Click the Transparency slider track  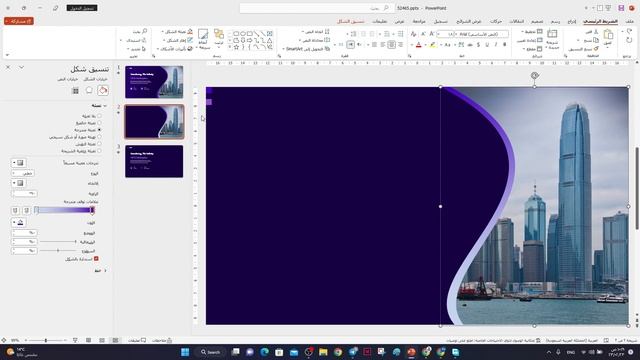58,242
